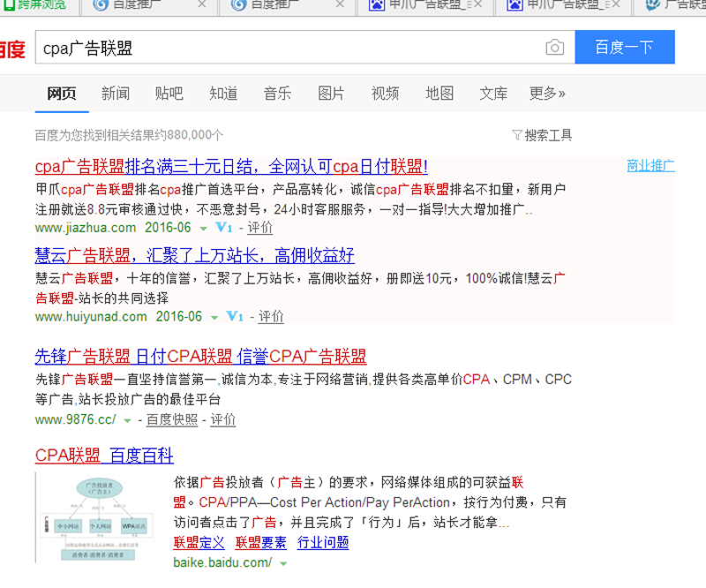Click the V1 badge for huiyunad.com
The image size is (706, 588).
click(x=235, y=316)
